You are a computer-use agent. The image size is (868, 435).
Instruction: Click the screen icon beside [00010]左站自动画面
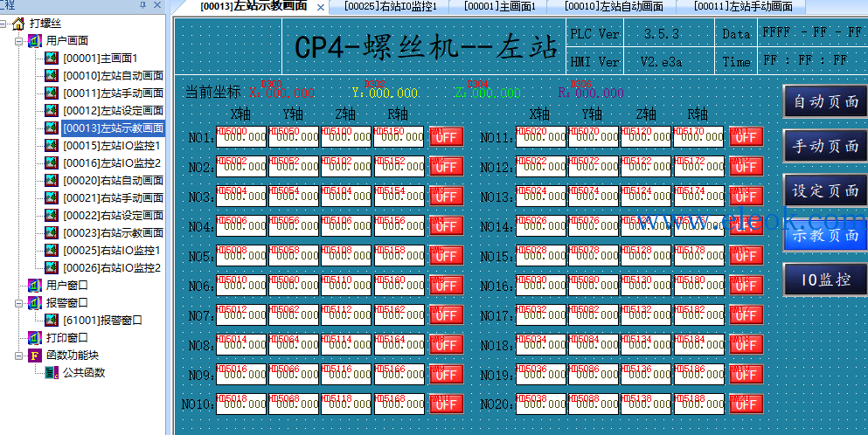[52, 75]
